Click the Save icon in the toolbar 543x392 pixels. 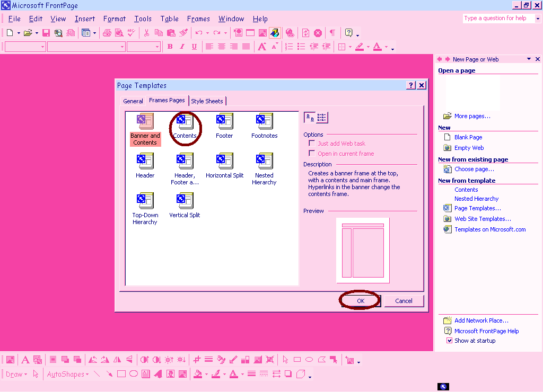(x=46, y=33)
